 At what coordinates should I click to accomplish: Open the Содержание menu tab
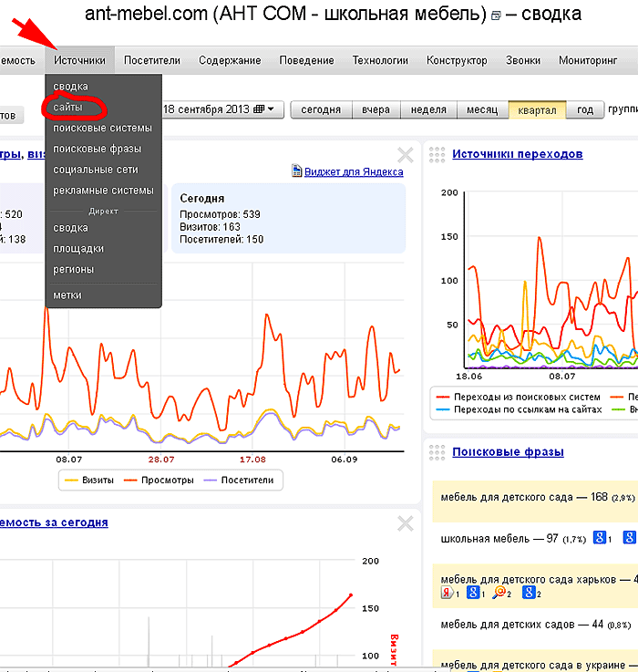coord(230,60)
